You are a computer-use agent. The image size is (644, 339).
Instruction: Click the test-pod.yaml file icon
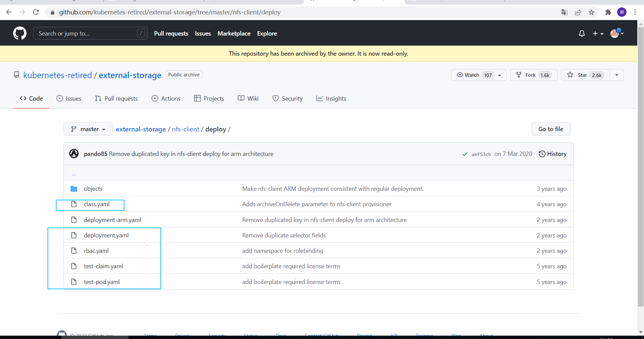[x=74, y=282]
